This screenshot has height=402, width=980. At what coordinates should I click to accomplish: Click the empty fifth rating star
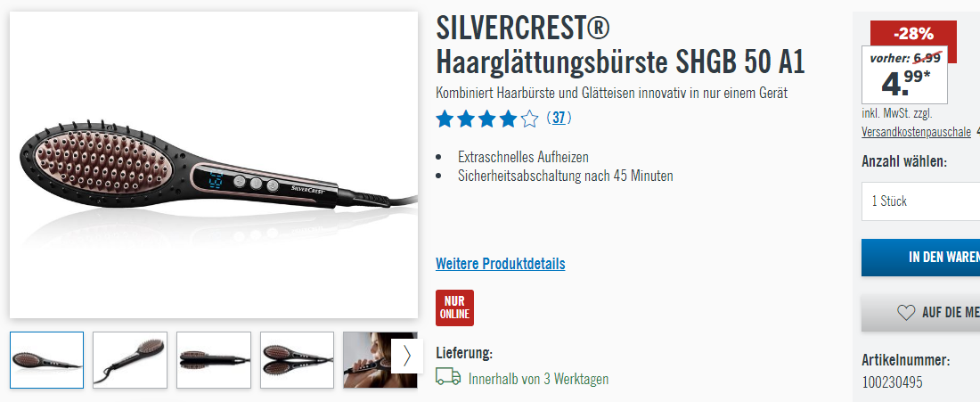[x=529, y=119]
